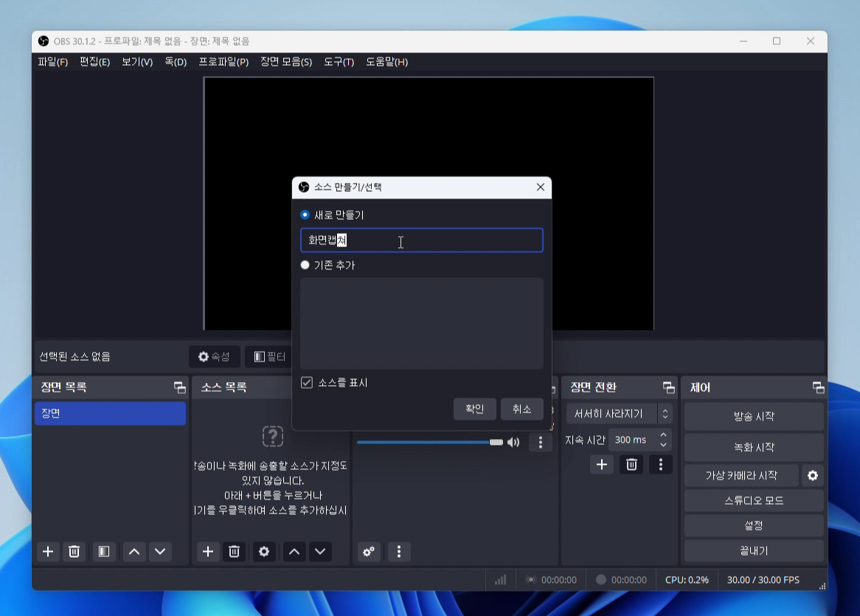This screenshot has height=616, width=860.
Task: Open audio track three-dot options menu
Action: 540,442
